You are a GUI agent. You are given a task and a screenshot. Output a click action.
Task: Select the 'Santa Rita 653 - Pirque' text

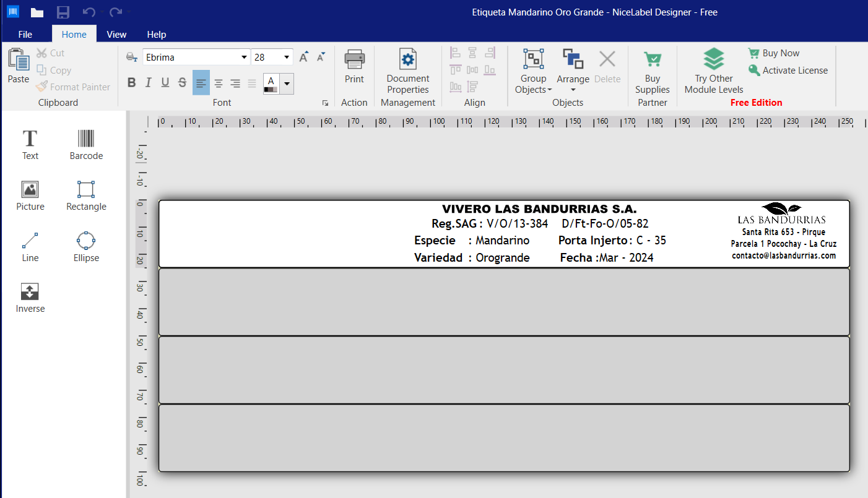tap(783, 232)
